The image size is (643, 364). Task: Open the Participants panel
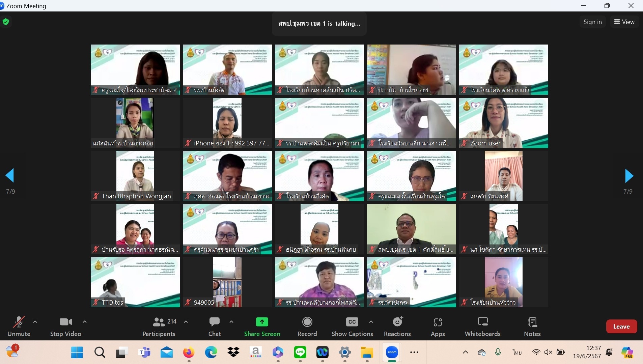[x=159, y=327]
